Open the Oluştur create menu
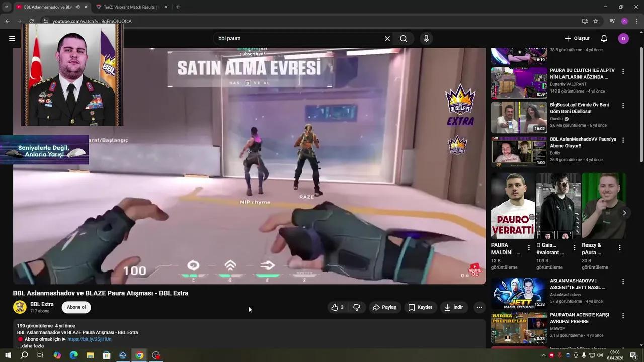644x362 pixels. click(x=577, y=38)
